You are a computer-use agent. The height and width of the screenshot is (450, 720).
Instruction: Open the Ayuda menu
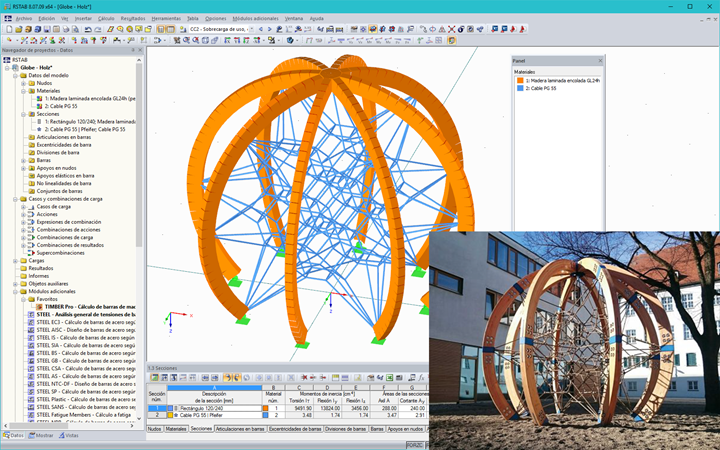pos(316,19)
